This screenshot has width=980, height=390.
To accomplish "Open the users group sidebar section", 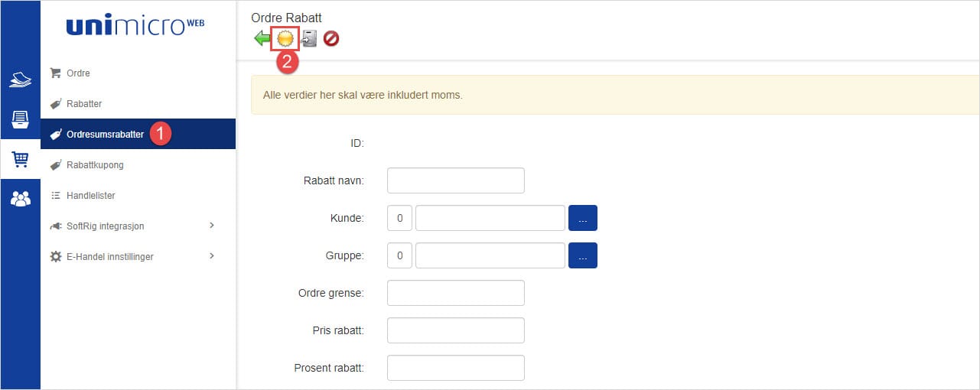I will pyautogui.click(x=20, y=199).
